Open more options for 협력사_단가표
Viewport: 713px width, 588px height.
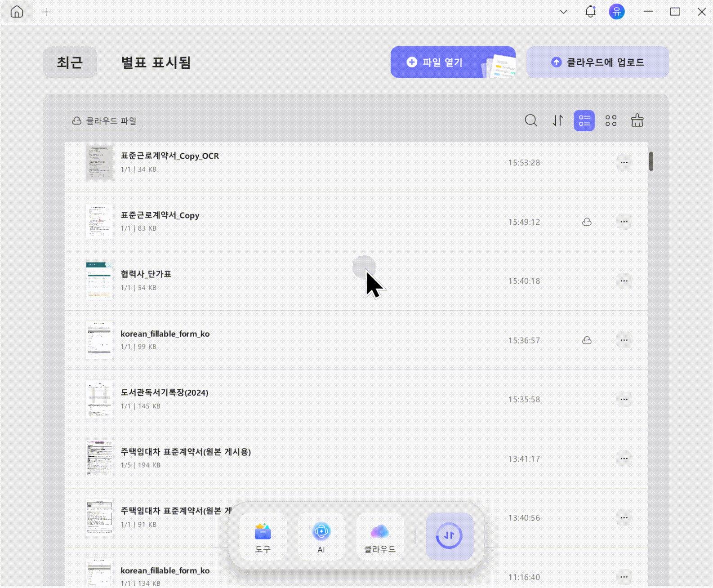click(x=624, y=281)
